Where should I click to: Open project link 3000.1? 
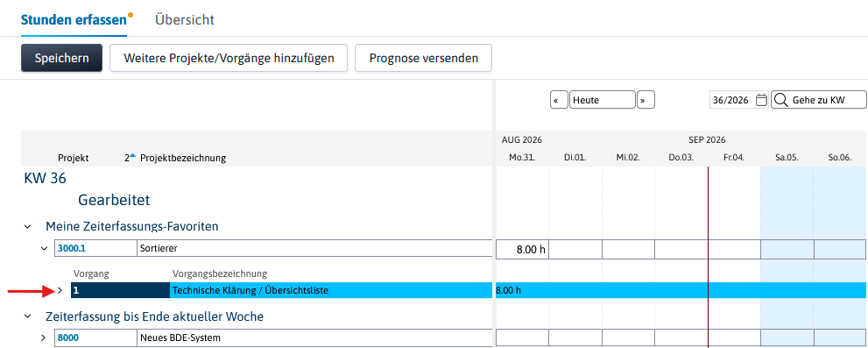(72, 248)
